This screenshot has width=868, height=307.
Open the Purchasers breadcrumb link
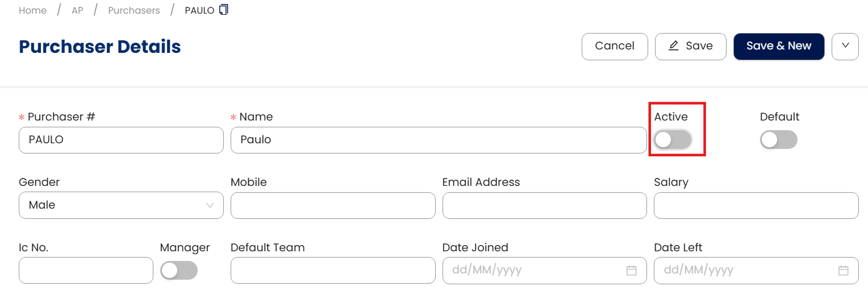click(x=134, y=11)
